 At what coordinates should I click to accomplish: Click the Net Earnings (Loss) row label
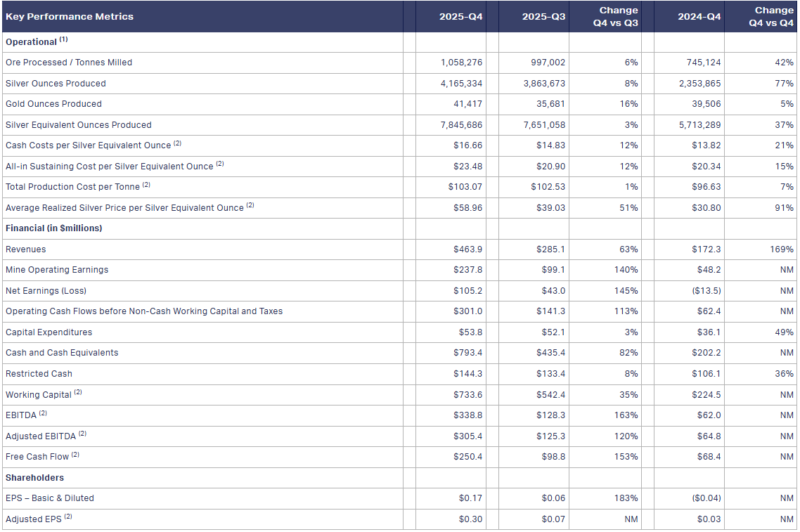pyautogui.click(x=46, y=291)
